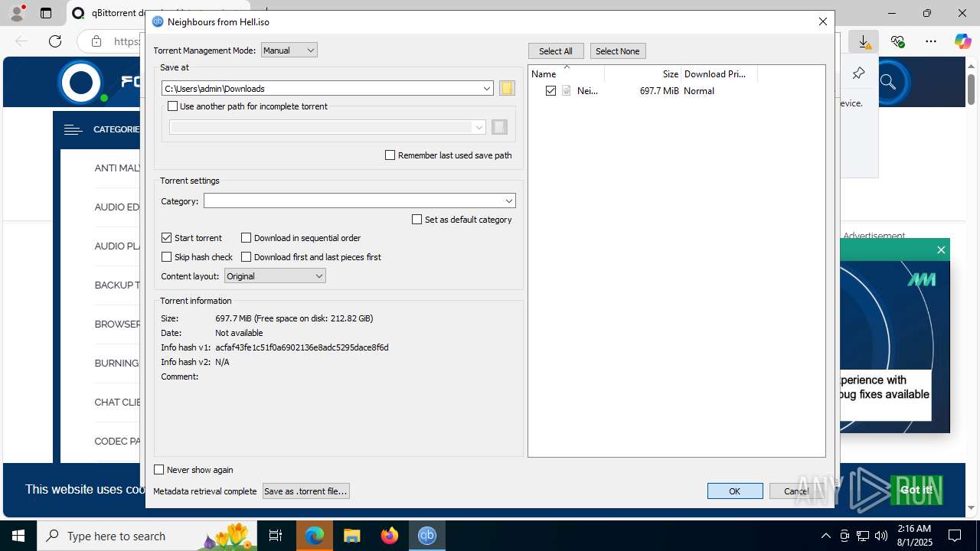The width and height of the screenshot is (980, 551).
Task: Confirm dialog with OK button
Action: click(734, 491)
